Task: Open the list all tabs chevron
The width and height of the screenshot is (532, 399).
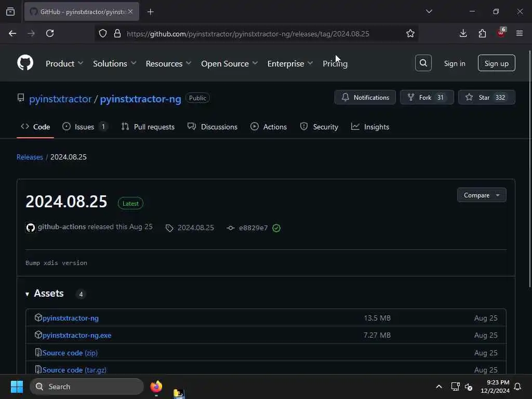Action: [429, 11]
